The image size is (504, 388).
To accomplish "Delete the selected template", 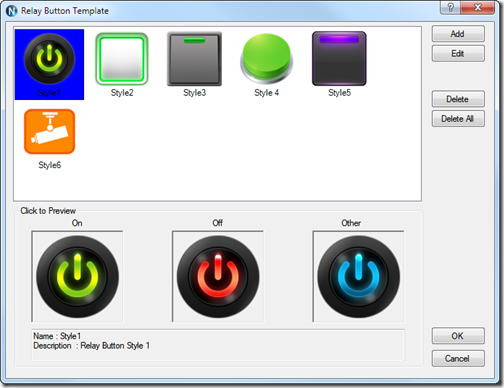I will click(x=458, y=99).
